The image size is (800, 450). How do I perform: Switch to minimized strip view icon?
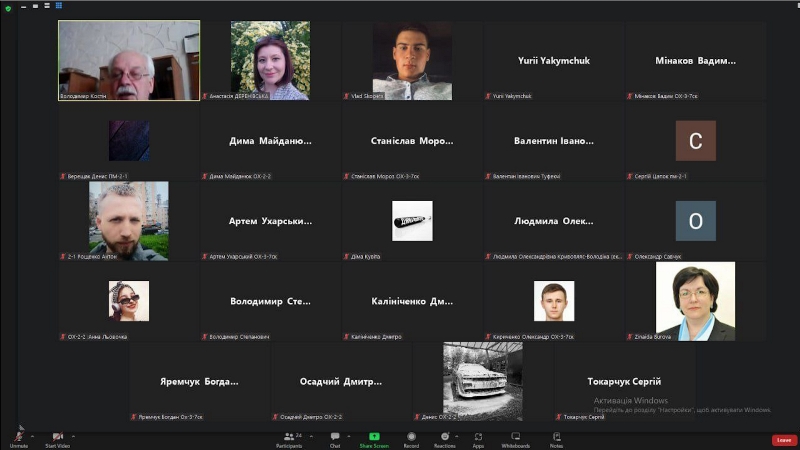pos(23,6)
